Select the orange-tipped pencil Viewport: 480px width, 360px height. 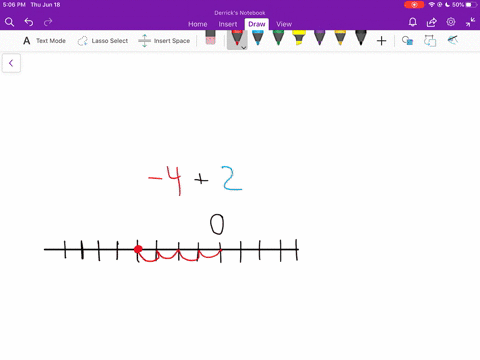click(340, 38)
